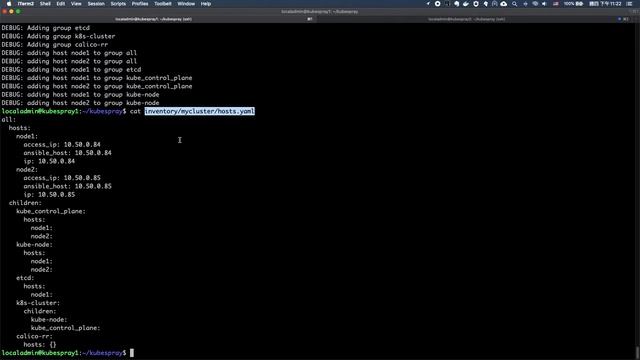Click 'DEBUG: Adding group etcd' line
The height and width of the screenshot is (360, 640).
pos(45,28)
